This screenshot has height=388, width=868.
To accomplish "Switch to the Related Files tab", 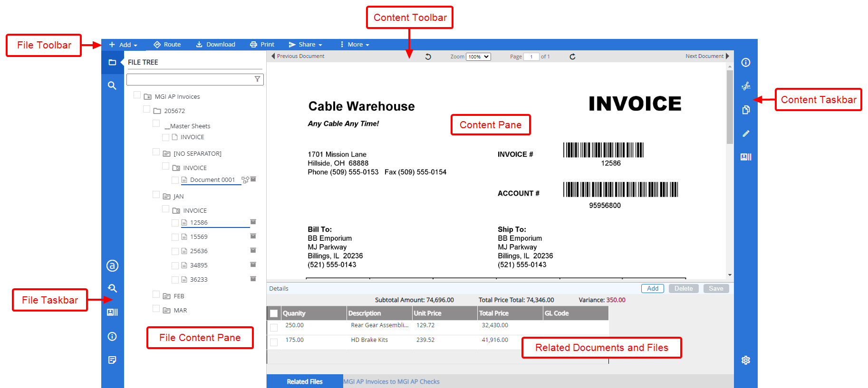I will pyautogui.click(x=305, y=381).
